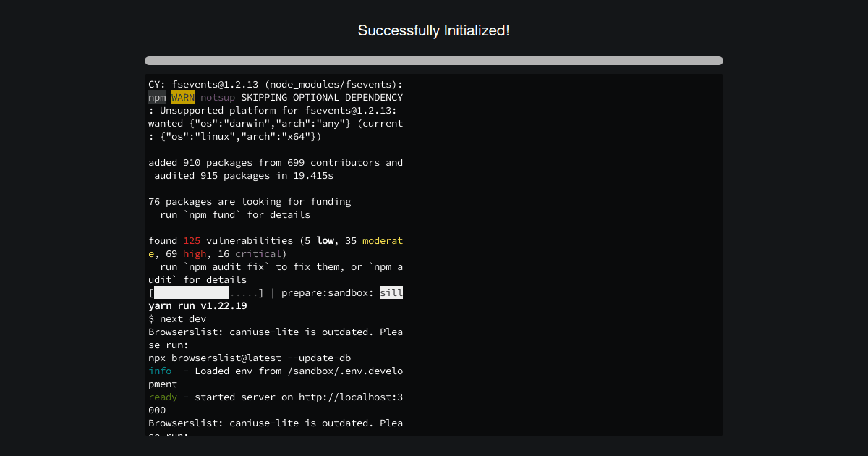Select the npm audit fix suggestion text
The width and height of the screenshot is (868, 456).
click(226, 266)
